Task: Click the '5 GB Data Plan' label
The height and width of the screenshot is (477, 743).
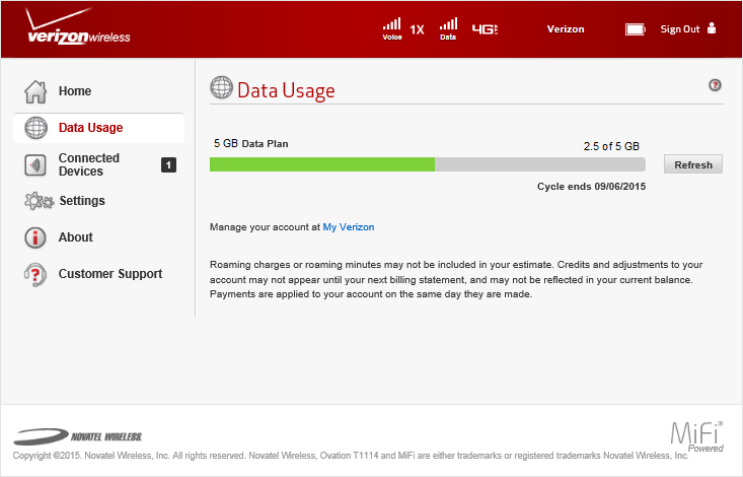Action: tap(251, 144)
